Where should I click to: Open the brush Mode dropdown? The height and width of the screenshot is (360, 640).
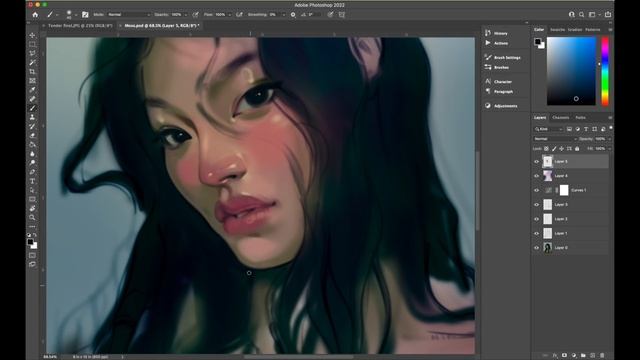point(129,15)
